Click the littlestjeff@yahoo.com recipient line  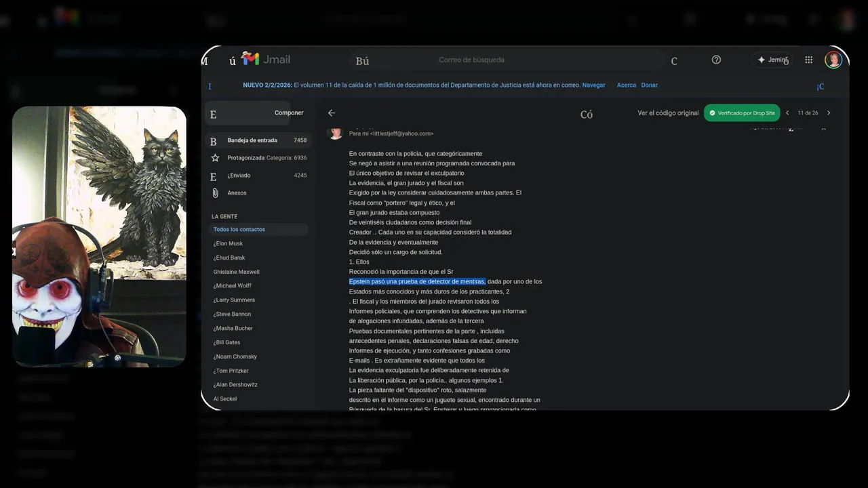click(x=391, y=134)
